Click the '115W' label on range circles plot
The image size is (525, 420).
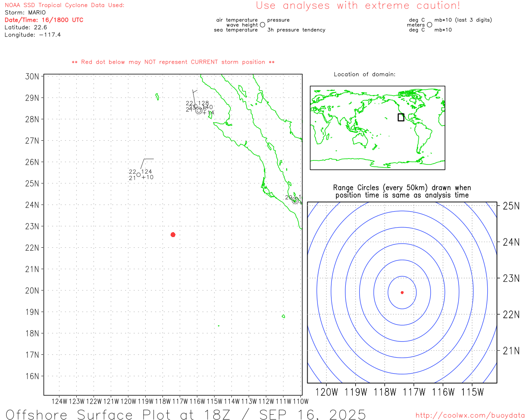click(x=472, y=392)
